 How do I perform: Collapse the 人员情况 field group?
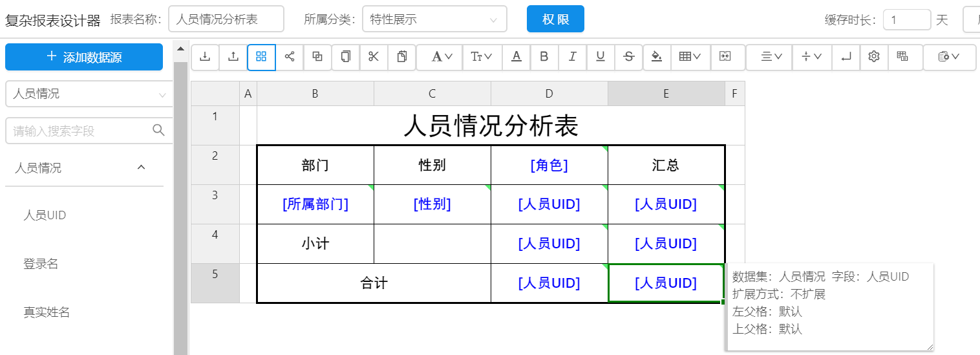click(x=141, y=167)
